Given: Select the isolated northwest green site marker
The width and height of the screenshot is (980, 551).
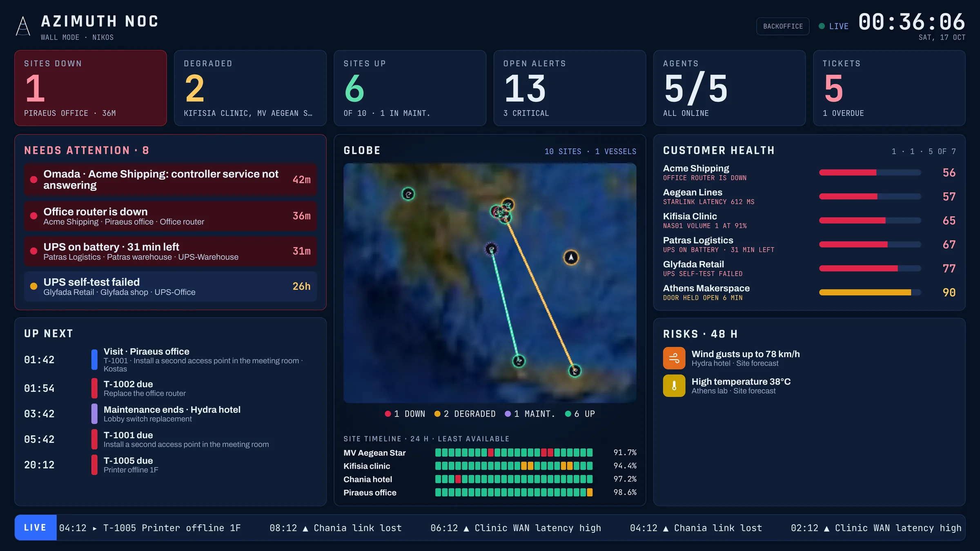Looking at the screenshot, I should pyautogui.click(x=408, y=194).
